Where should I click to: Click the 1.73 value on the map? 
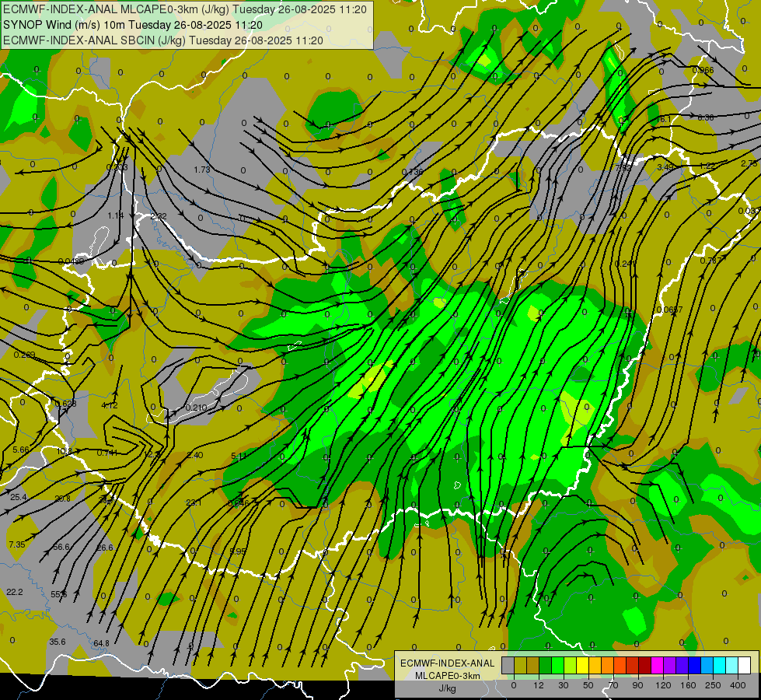point(202,170)
